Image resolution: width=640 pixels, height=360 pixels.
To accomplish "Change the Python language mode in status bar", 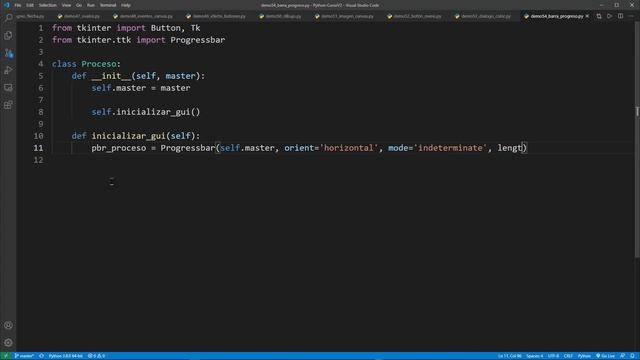I will tap(584, 356).
